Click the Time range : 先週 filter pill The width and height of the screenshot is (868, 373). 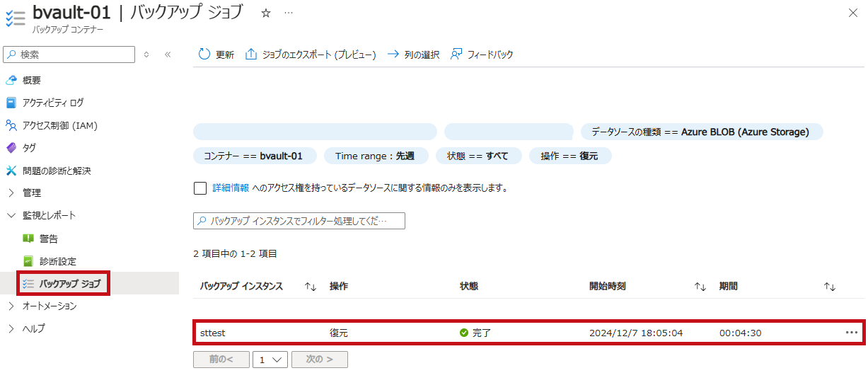pyautogui.click(x=375, y=156)
